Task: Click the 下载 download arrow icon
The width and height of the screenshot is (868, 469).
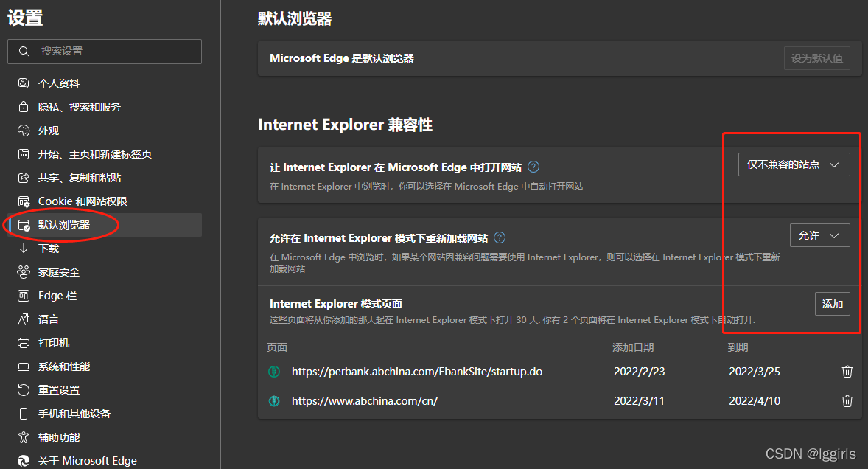Action: tap(24, 249)
